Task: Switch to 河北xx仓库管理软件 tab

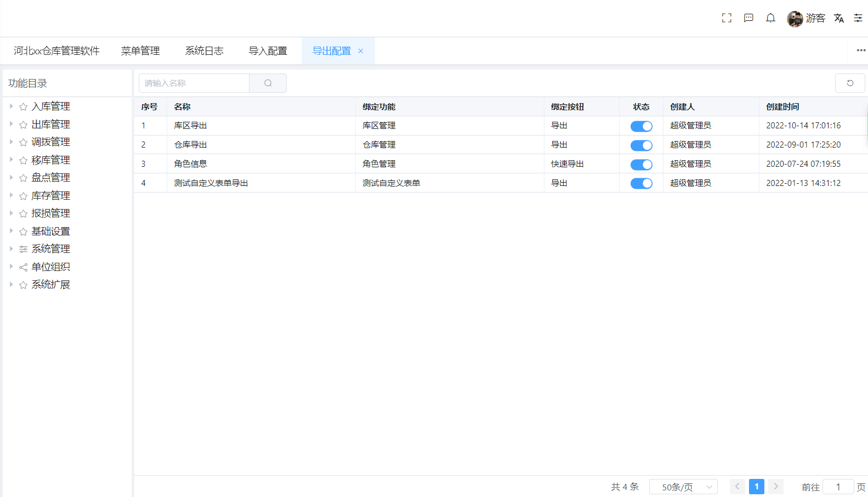Action: click(x=56, y=51)
